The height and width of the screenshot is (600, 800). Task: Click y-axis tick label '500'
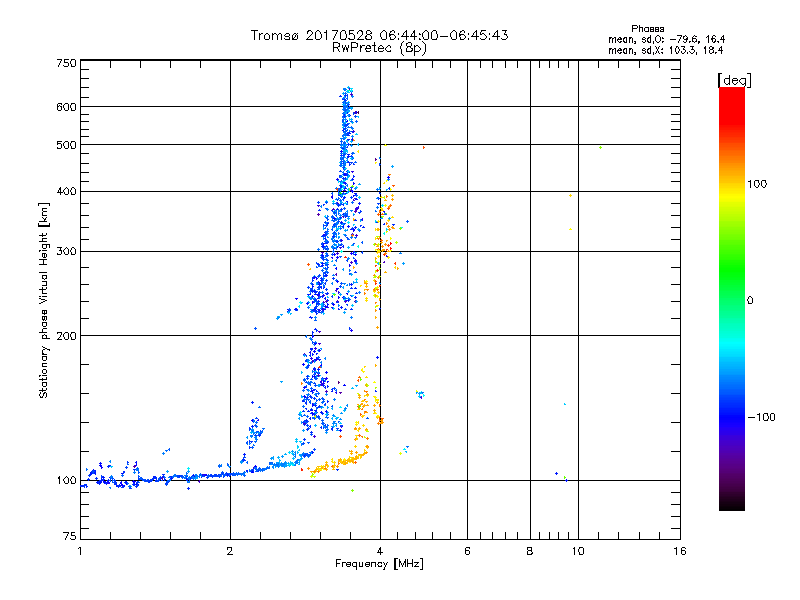pos(67,145)
